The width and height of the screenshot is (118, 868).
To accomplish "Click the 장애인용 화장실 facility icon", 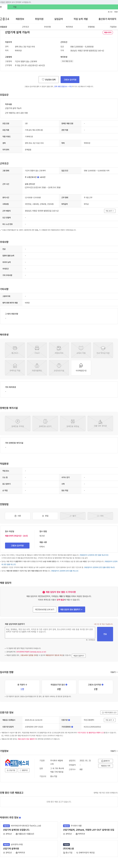I will click(73, 424).
